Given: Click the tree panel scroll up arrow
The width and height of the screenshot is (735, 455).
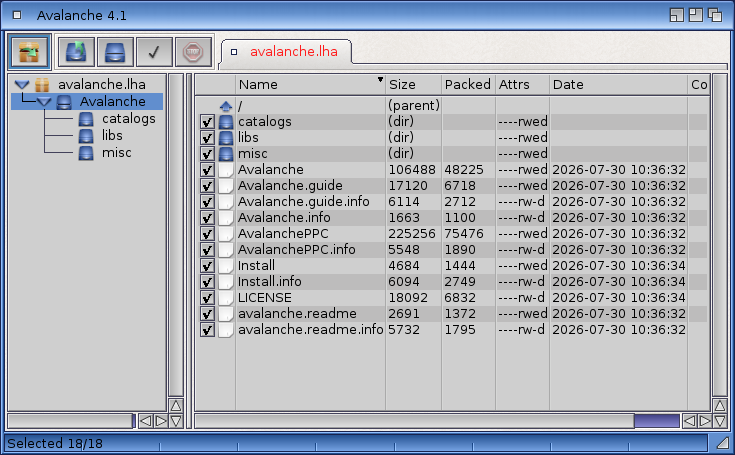Looking at the screenshot, I should tap(176, 405).
